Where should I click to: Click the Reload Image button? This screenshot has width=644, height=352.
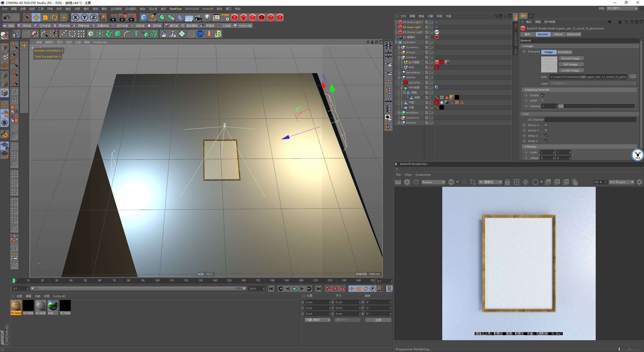[x=571, y=58]
